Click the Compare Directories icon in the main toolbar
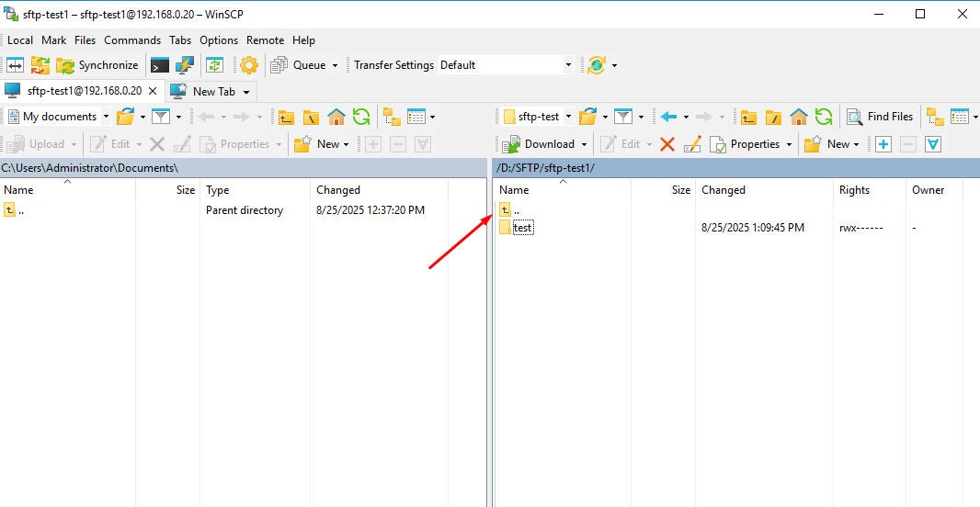The height and width of the screenshot is (507, 980). tap(15, 65)
